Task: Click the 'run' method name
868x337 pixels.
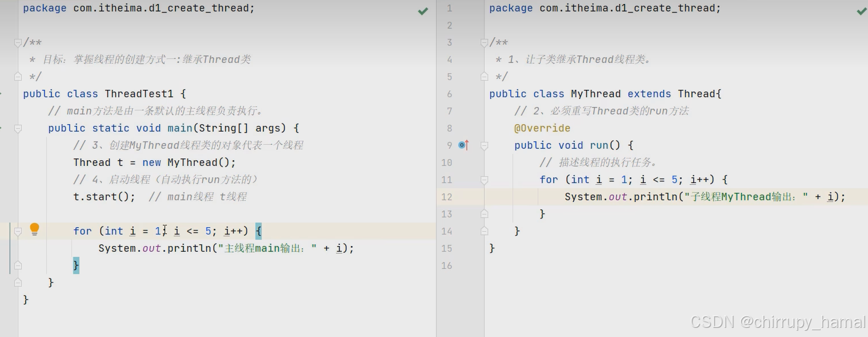Action: [x=599, y=145]
